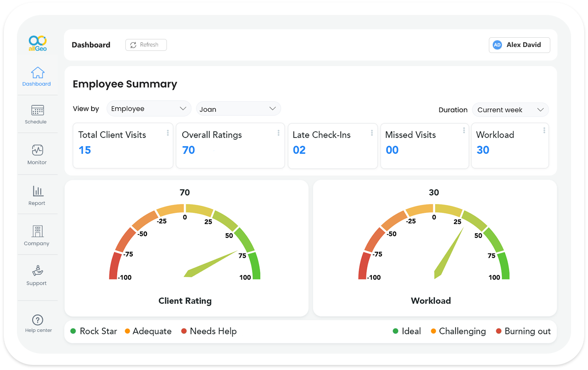Toggle the Ideal legend marker
Image resolution: width=588 pixels, height=370 pixels.
point(395,331)
